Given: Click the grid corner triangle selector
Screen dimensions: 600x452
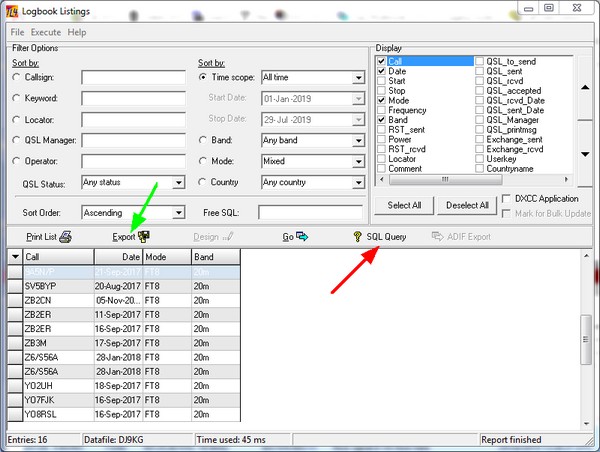Looking at the screenshot, I should coord(15,257).
